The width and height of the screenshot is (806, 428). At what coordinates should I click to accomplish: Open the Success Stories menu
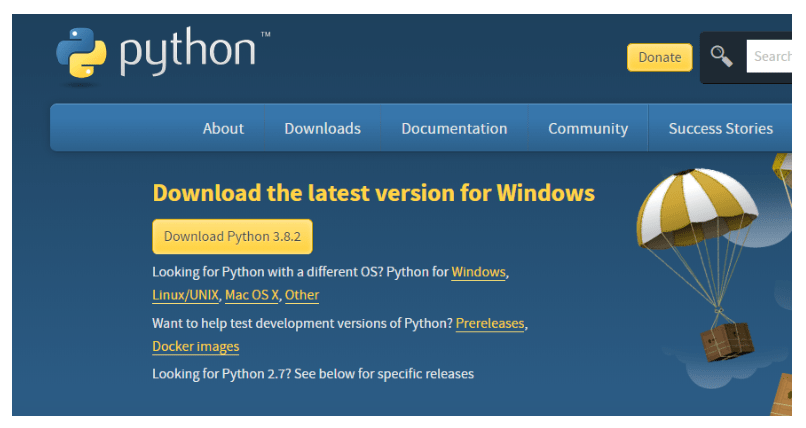click(721, 128)
